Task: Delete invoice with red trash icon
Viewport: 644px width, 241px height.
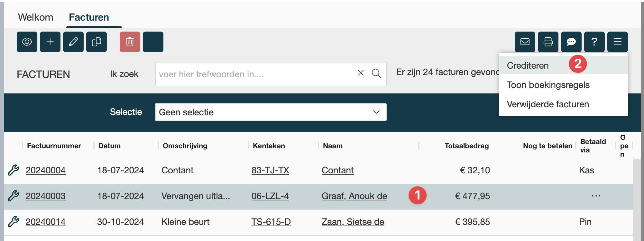Action: pyautogui.click(x=130, y=42)
